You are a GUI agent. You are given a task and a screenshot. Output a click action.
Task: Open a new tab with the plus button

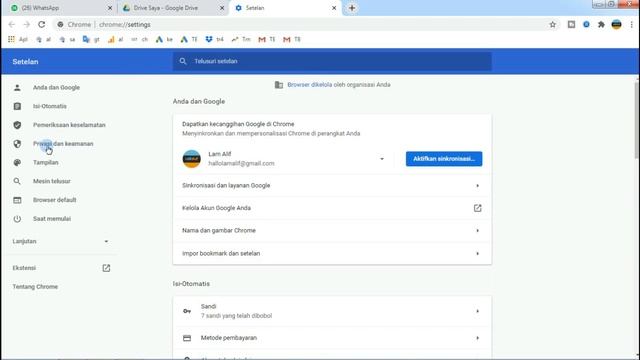(352, 8)
